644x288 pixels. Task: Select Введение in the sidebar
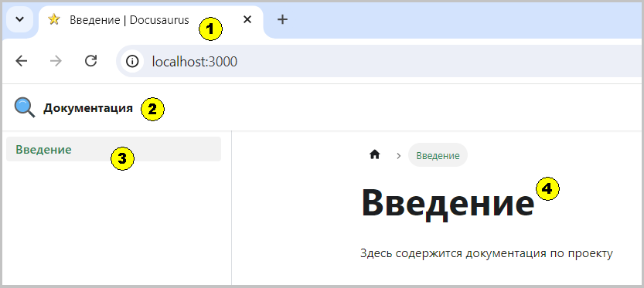pos(114,149)
